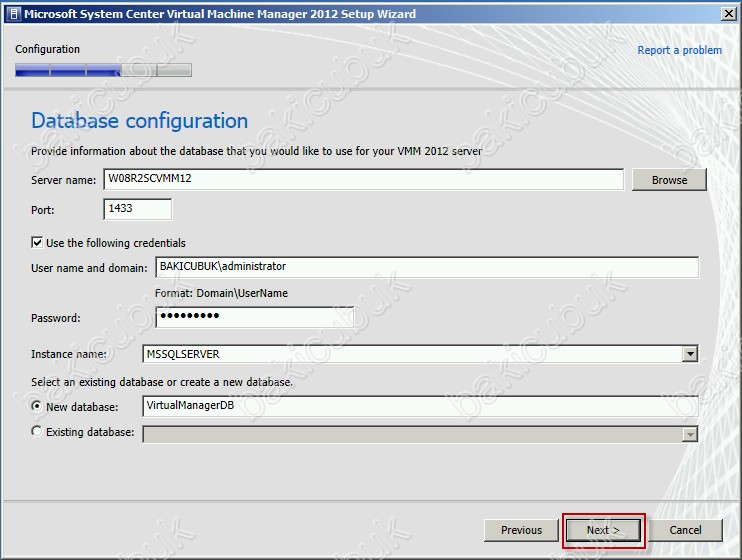Image resolution: width=742 pixels, height=560 pixels.
Task: Click the Port: label
Action: (43, 210)
